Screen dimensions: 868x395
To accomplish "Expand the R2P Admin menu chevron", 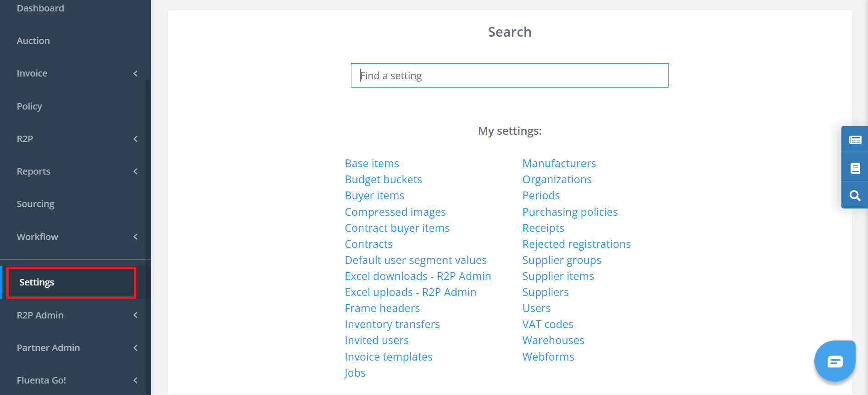I will (x=135, y=315).
